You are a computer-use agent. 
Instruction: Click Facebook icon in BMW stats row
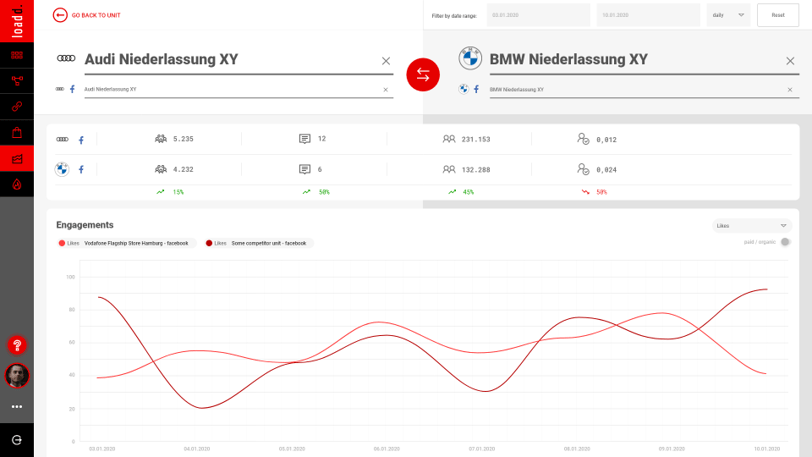coord(81,169)
